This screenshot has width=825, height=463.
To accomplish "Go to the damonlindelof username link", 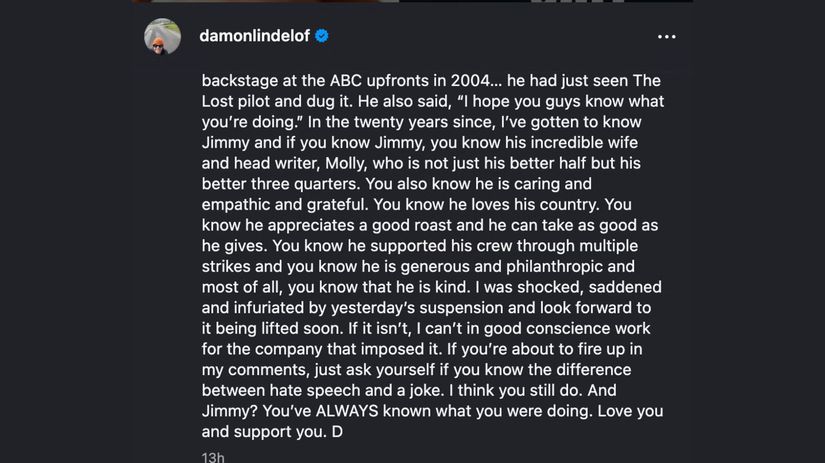I will pos(256,36).
